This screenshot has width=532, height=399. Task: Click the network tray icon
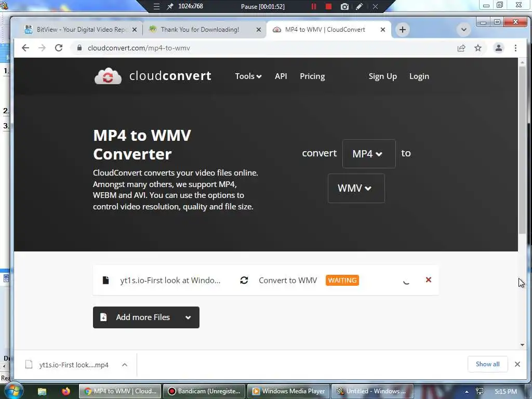pyautogui.click(x=480, y=392)
